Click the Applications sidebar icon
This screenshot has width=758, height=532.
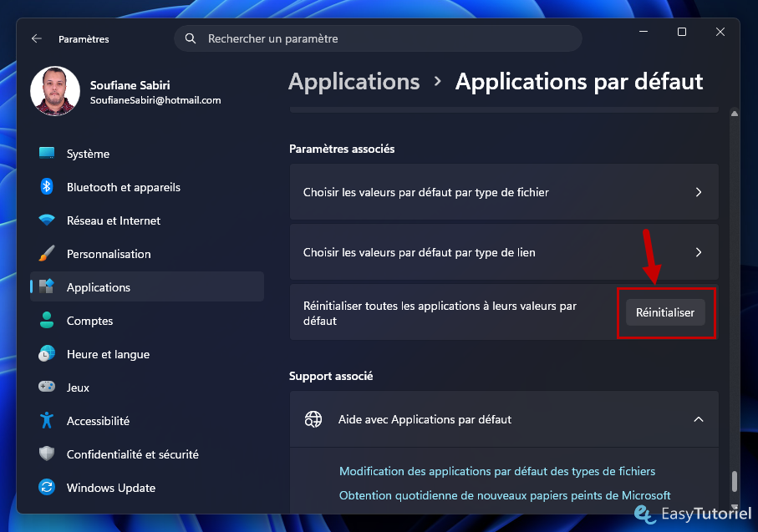[x=47, y=286]
